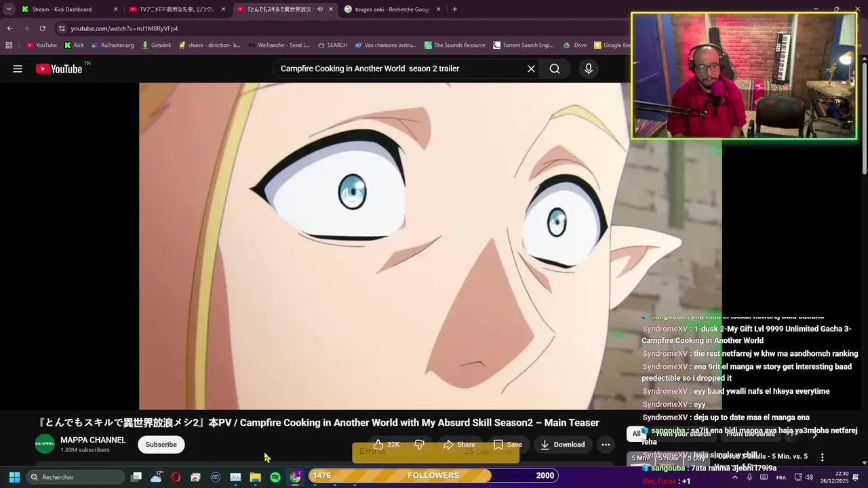Image resolution: width=868 pixels, height=488 pixels.
Task: View site information icon in address bar
Action: point(62,28)
